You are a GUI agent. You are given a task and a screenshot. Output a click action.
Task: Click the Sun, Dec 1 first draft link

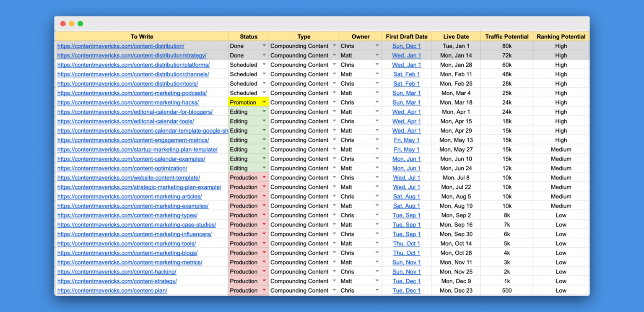pos(406,46)
